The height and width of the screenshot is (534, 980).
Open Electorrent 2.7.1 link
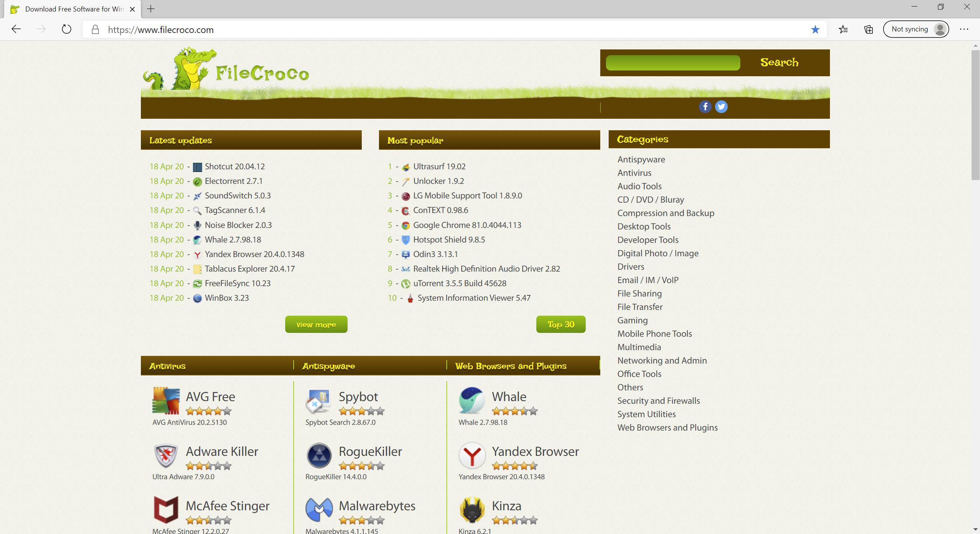[234, 181]
